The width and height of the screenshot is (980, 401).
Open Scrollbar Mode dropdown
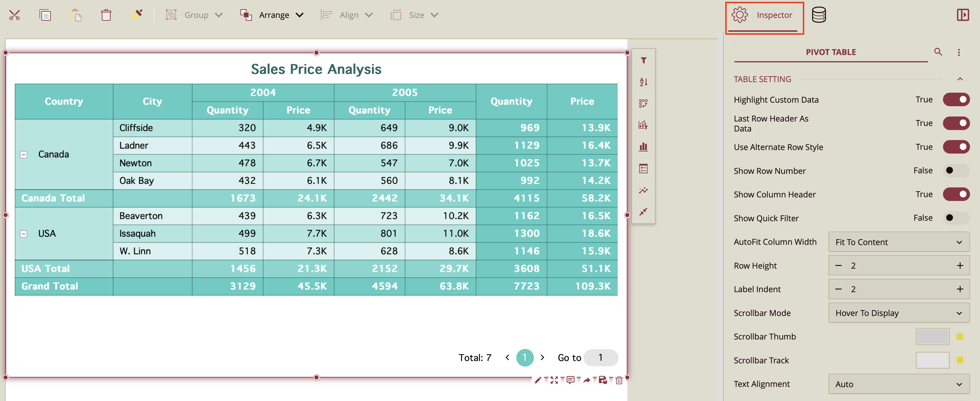[899, 313]
